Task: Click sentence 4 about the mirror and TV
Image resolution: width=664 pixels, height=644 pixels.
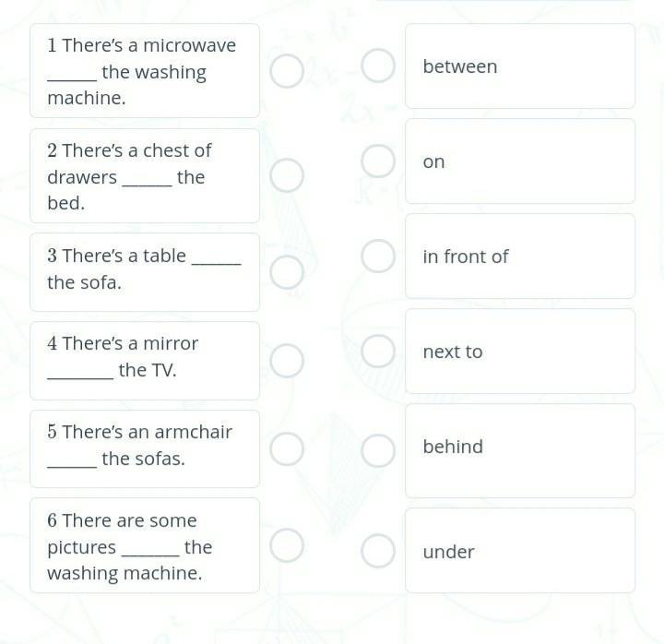Action: point(145,361)
